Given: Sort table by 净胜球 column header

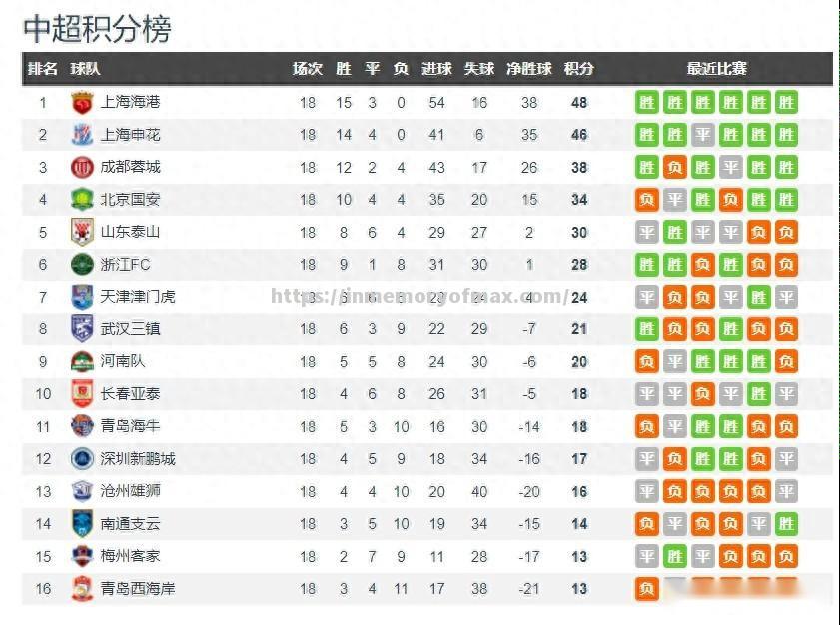Looking at the screenshot, I should point(529,69).
